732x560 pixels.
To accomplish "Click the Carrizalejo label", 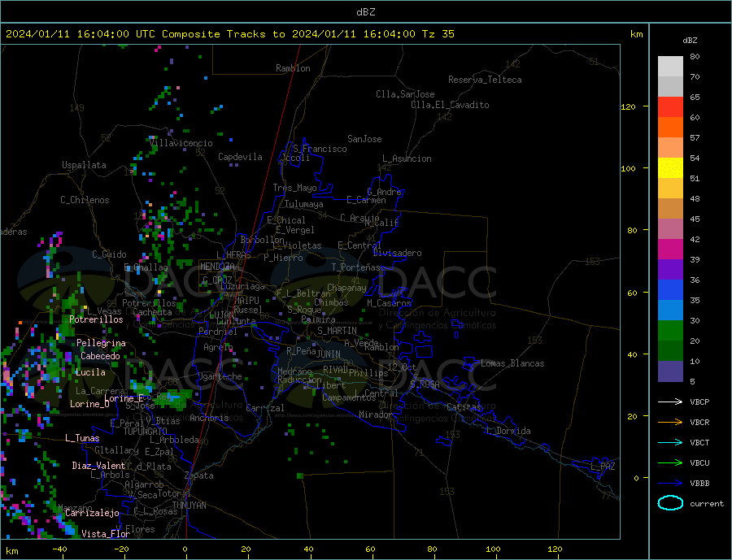I will pyautogui.click(x=92, y=514).
